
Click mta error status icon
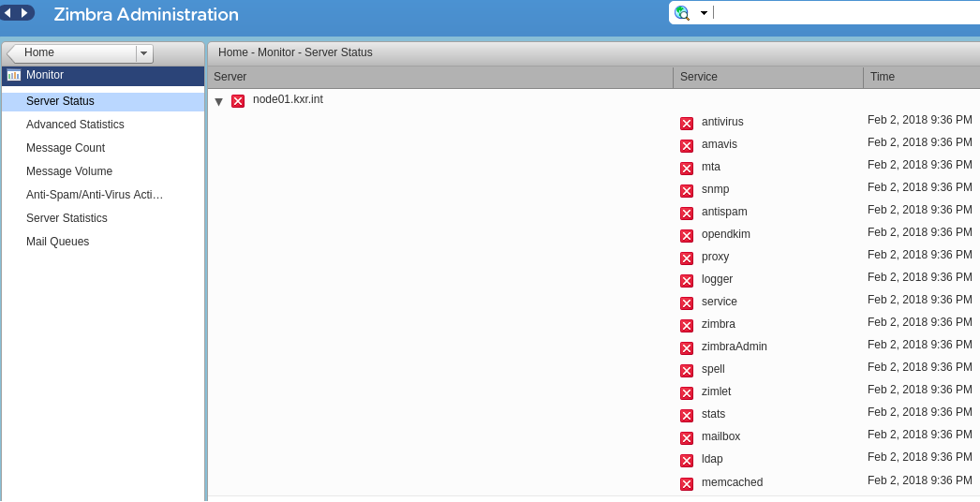coord(687,169)
